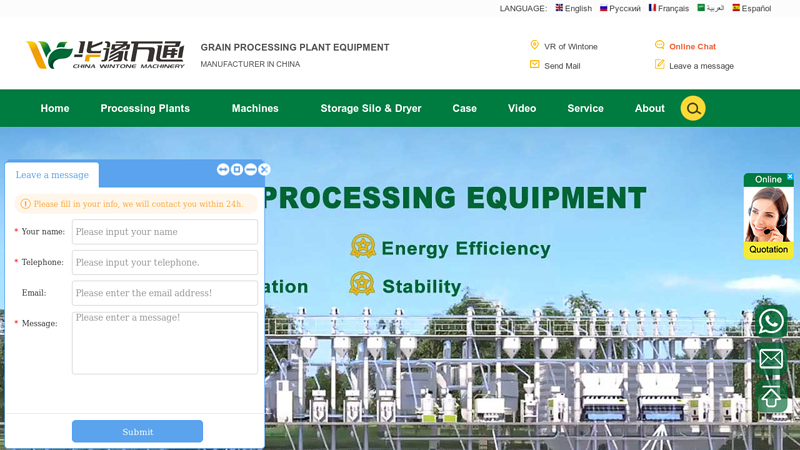Image resolution: width=800 pixels, height=450 pixels.
Task: Open the About menu item
Action: pos(649,108)
